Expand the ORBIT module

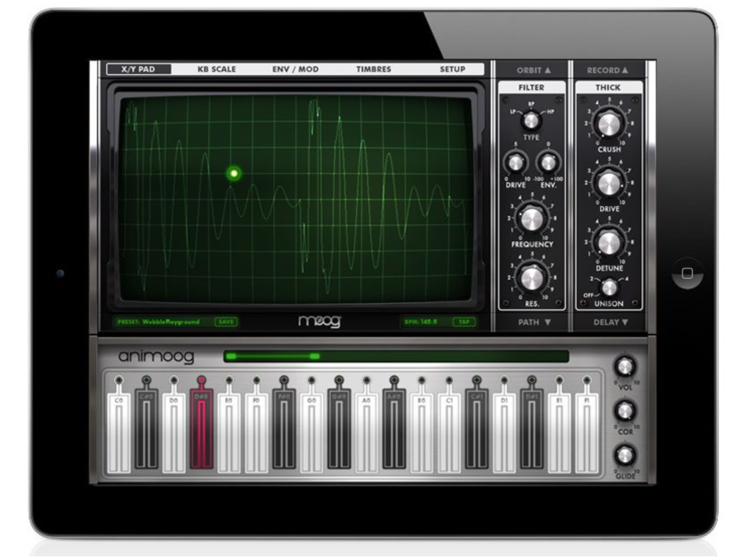pyautogui.click(x=533, y=70)
